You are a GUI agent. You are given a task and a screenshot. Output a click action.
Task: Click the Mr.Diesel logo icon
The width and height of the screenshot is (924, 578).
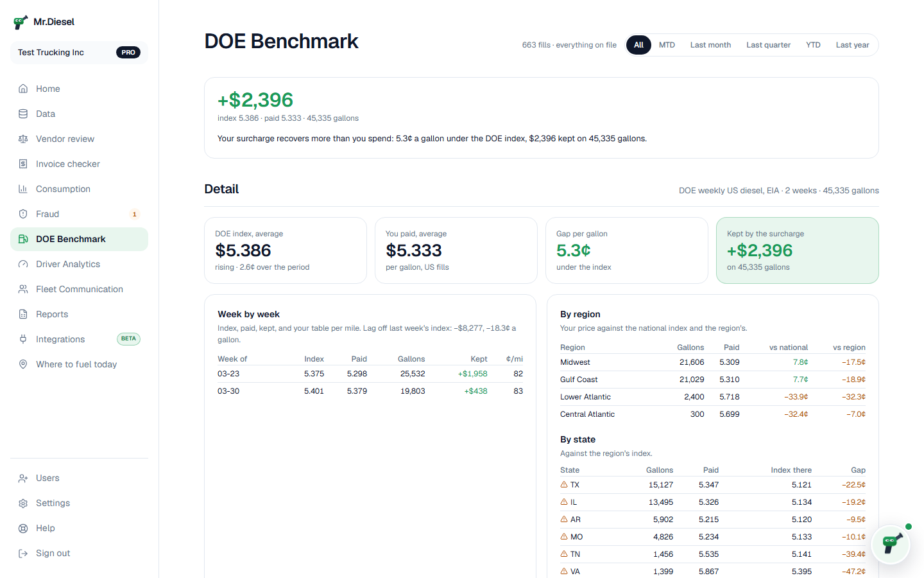[x=21, y=22]
